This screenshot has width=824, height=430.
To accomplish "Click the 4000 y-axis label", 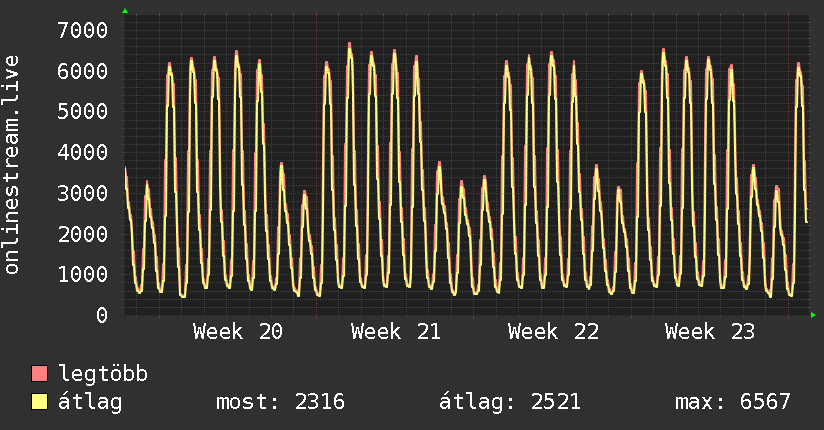I will tap(83, 152).
